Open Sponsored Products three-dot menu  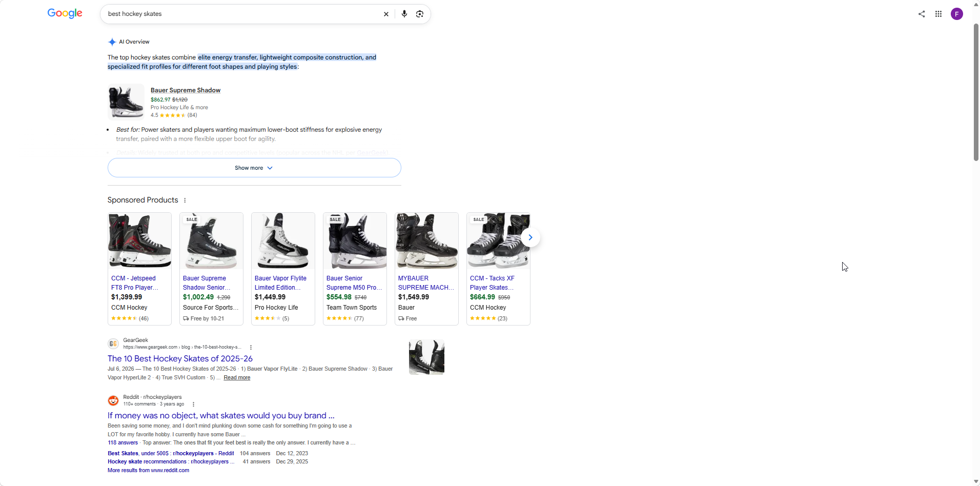click(x=185, y=200)
